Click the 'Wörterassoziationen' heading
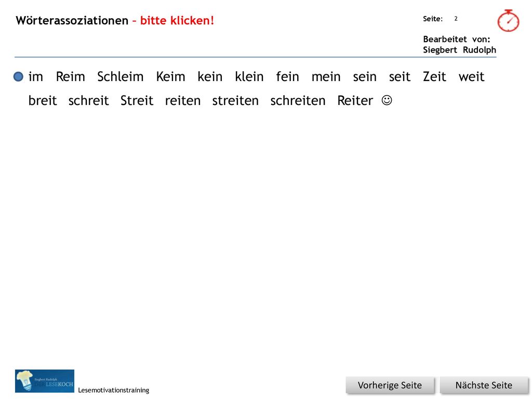The height and width of the screenshot is (399, 532). point(72,21)
